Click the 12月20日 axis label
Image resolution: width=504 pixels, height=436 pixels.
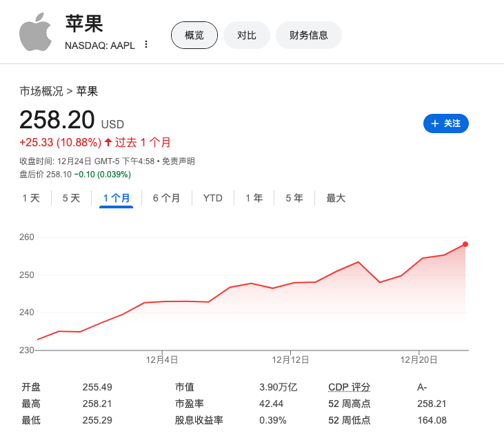click(x=419, y=360)
